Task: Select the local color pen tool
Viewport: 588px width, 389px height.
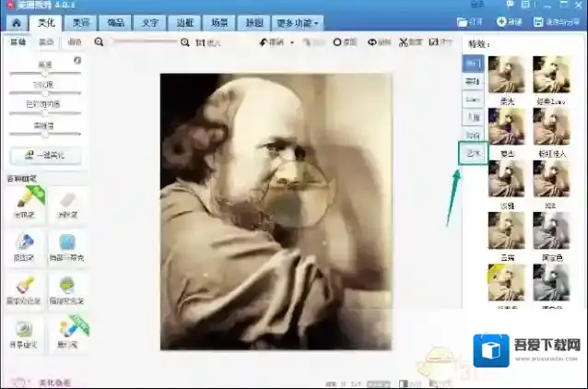Action: click(x=24, y=290)
